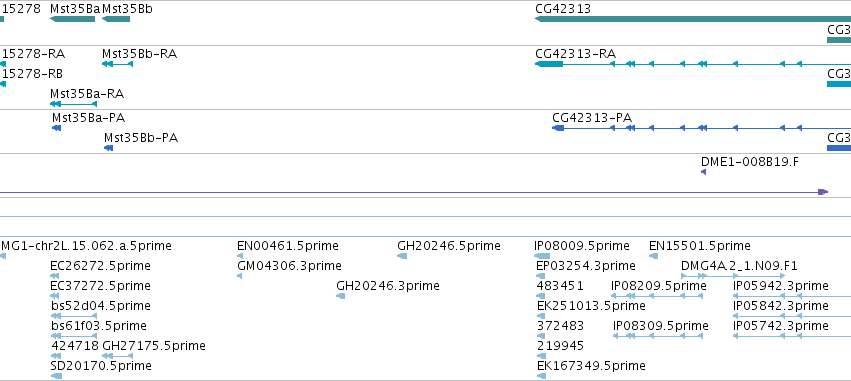Select the DMG4A2_1.N09.F1 alignment
This screenshot has width=851, height=381.
point(733,276)
